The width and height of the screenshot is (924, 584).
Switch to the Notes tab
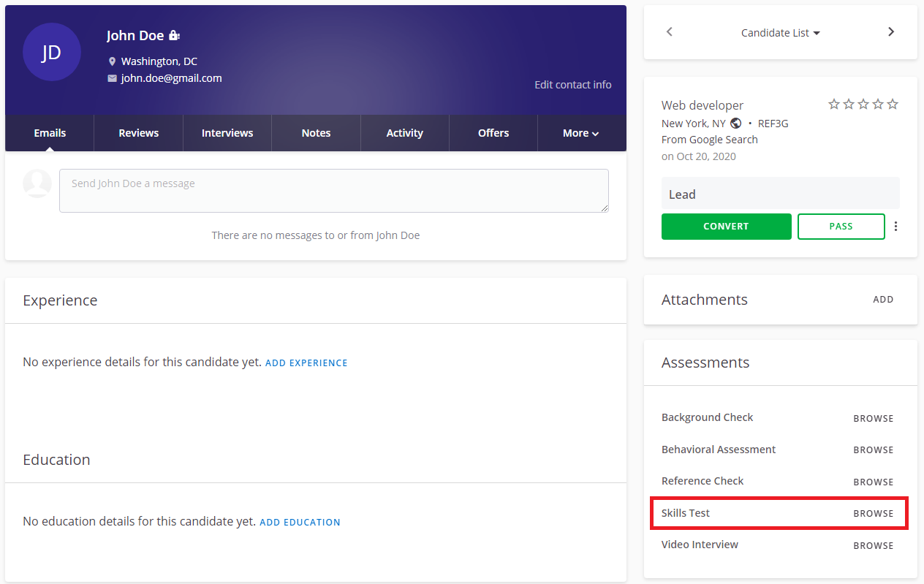click(316, 133)
